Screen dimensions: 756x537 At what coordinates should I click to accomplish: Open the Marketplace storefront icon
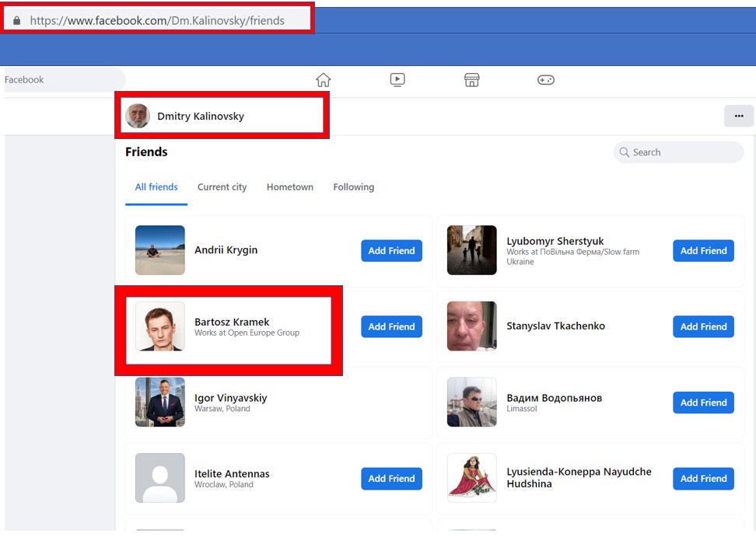(471, 80)
